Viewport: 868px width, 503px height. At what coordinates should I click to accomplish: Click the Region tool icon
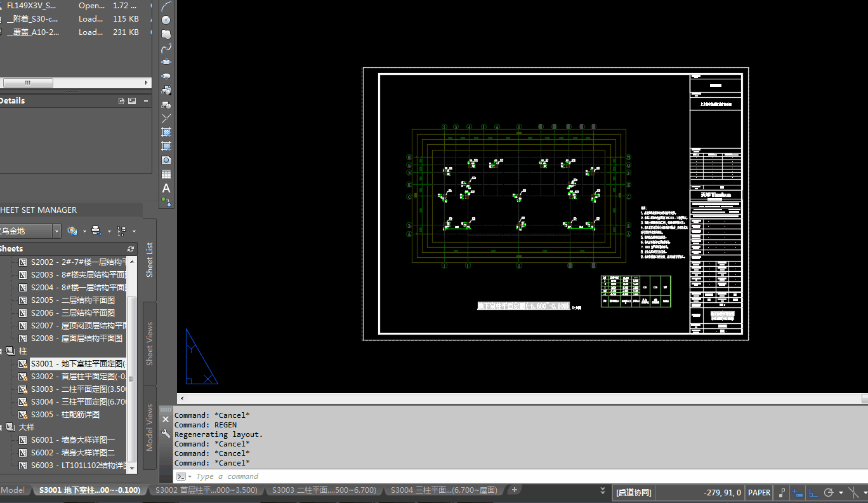click(166, 160)
